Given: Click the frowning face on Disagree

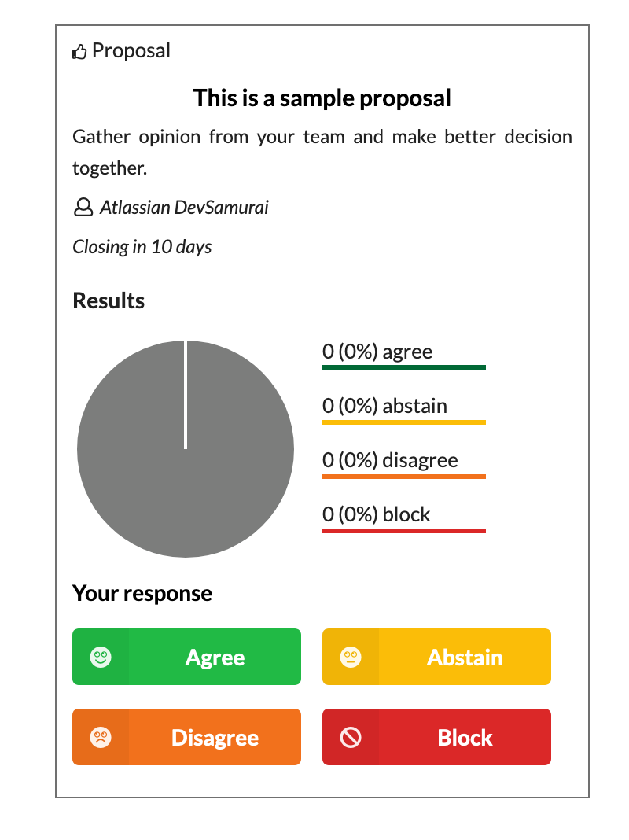Looking at the screenshot, I should (101, 737).
